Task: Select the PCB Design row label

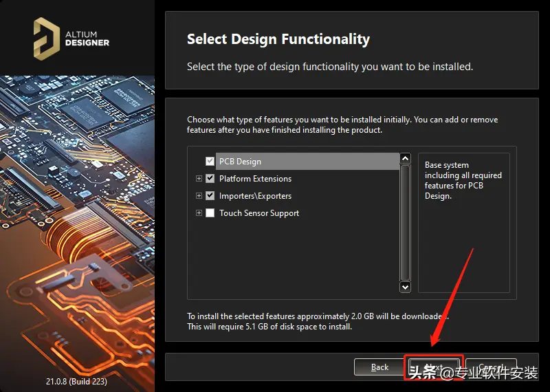Action: pos(240,162)
